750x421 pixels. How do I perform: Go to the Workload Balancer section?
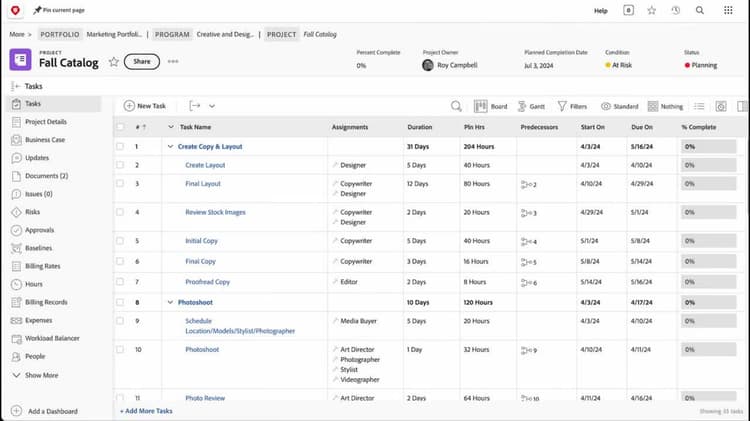(53, 338)
